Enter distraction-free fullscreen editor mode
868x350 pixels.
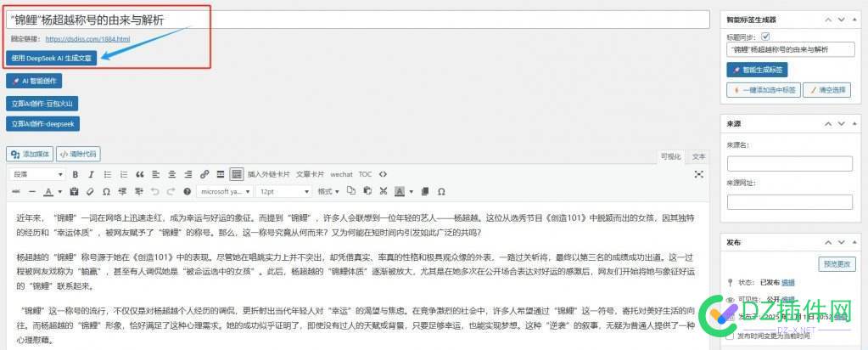699,174
